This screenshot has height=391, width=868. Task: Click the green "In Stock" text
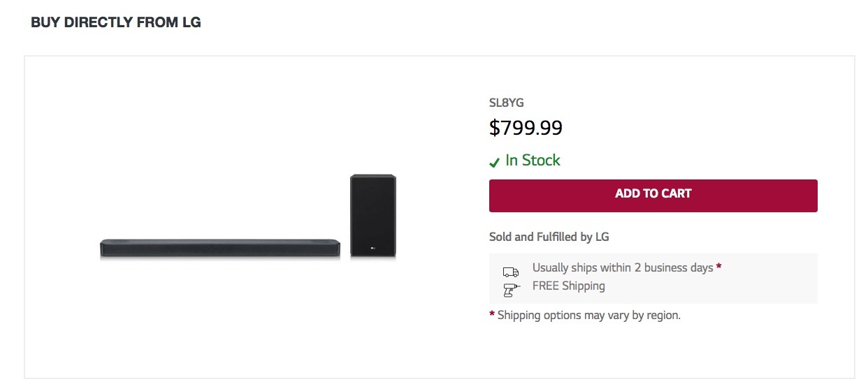click(533, 161)
